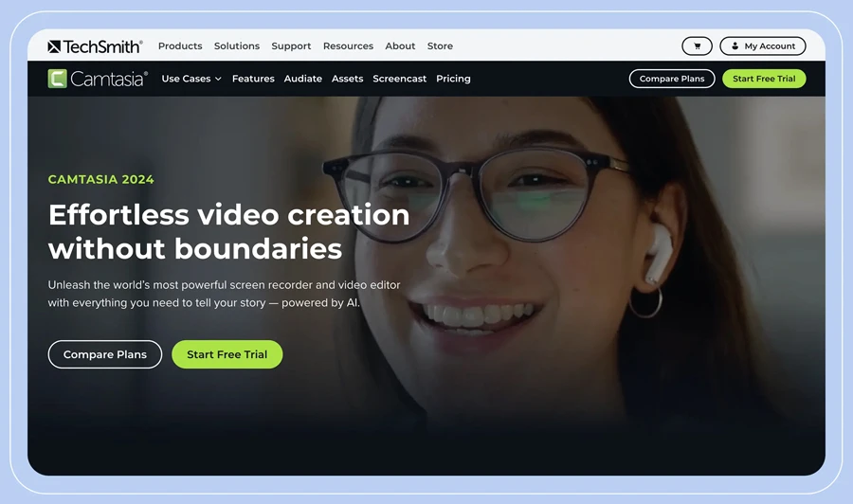The height and width of the screenshot is (504, 853).
Task: Open the Pricing link
Action: [453, 79]
